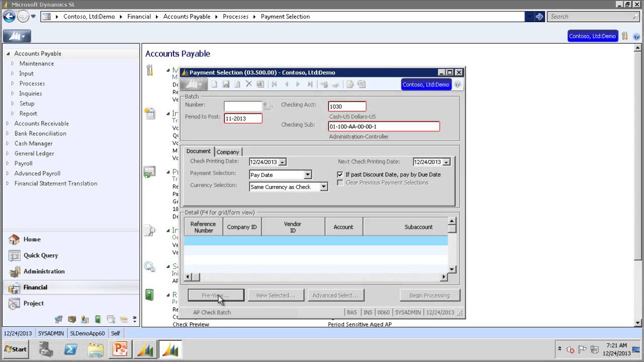Image resolution: width=644 pixels, height=362 pixels.
Task: Open PowerPoint from the taskbar
Action: click(x=120, y=349)
